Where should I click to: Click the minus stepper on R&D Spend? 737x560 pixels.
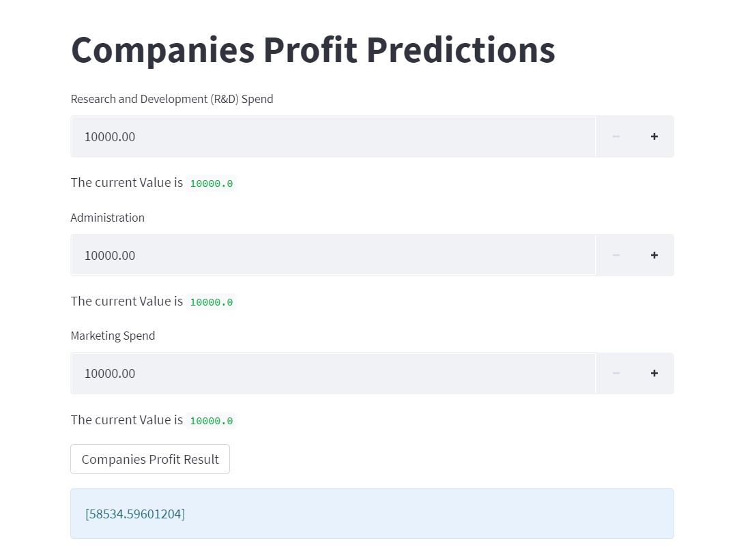616,136
